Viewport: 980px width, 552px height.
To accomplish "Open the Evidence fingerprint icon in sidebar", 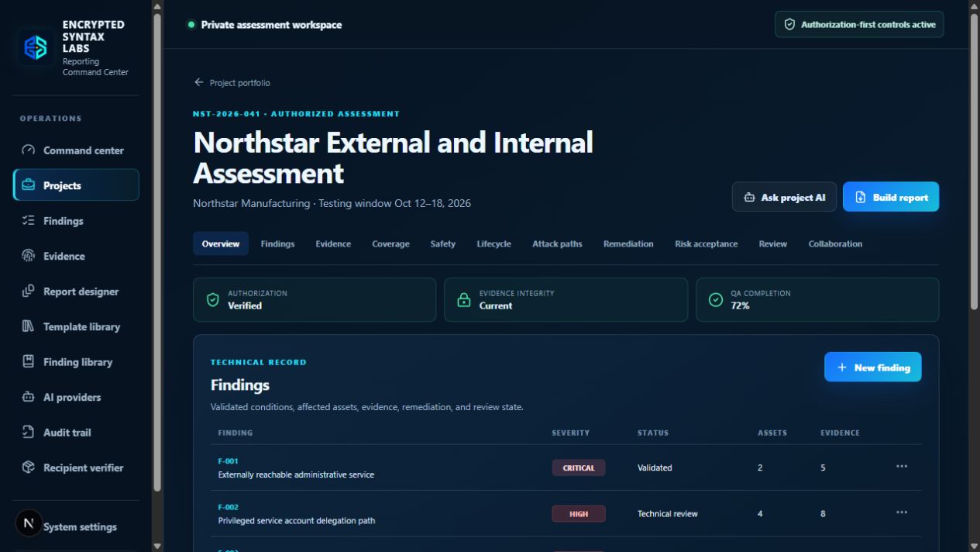I will (29, 256).
